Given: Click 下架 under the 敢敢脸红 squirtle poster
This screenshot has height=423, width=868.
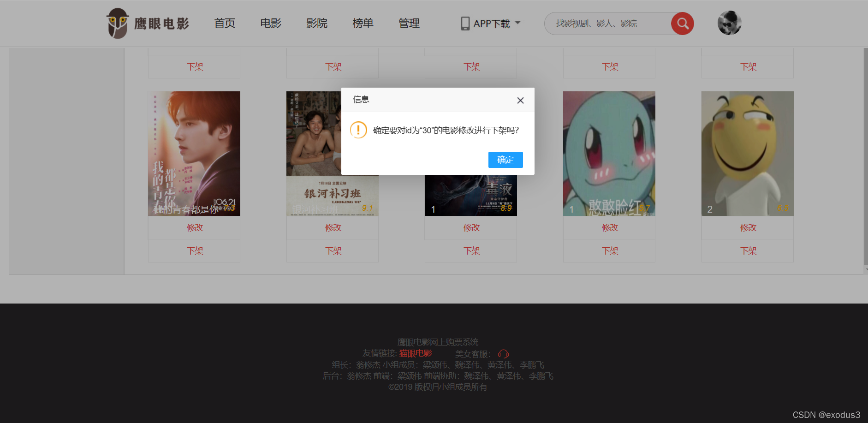Looking at the screenshot, I should (609, 250).
